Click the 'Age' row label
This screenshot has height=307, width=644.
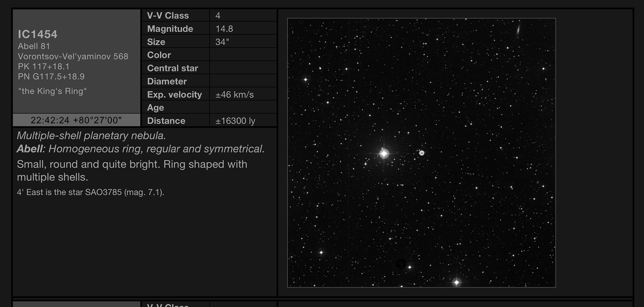coord(156,108)
